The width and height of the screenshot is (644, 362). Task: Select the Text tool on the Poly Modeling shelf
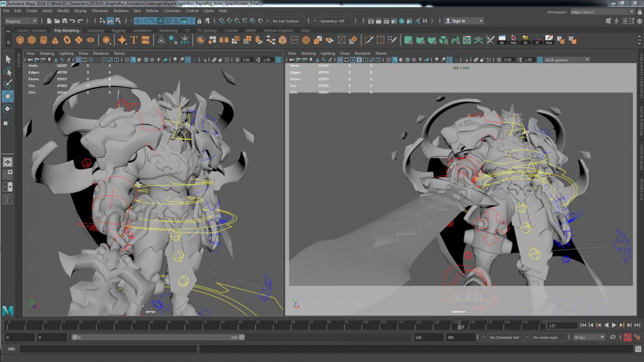click(x=134, y=39)
